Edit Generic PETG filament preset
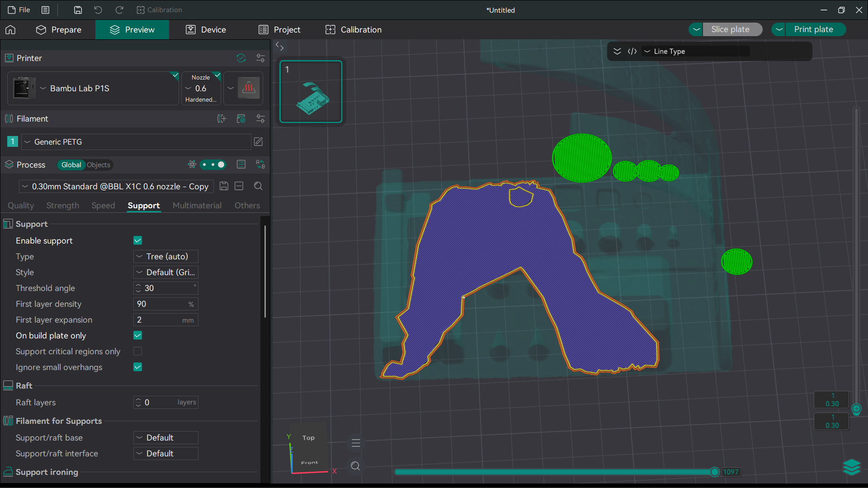Image resolution: width=868 pixels, height=488 pixels. pyautogui.click(x=258, y=142)
